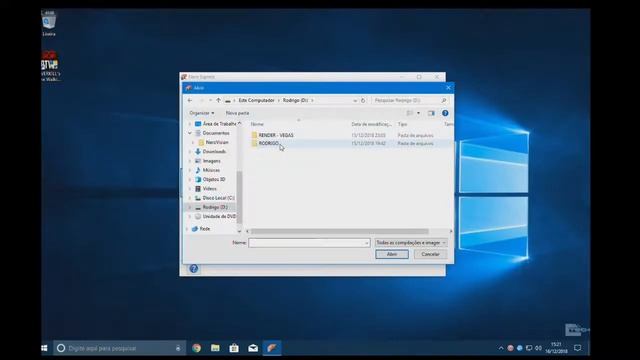The image size is (640, 360).
Task: Select Área de Trabalho in navigation tree
Action: pos(219,124)
